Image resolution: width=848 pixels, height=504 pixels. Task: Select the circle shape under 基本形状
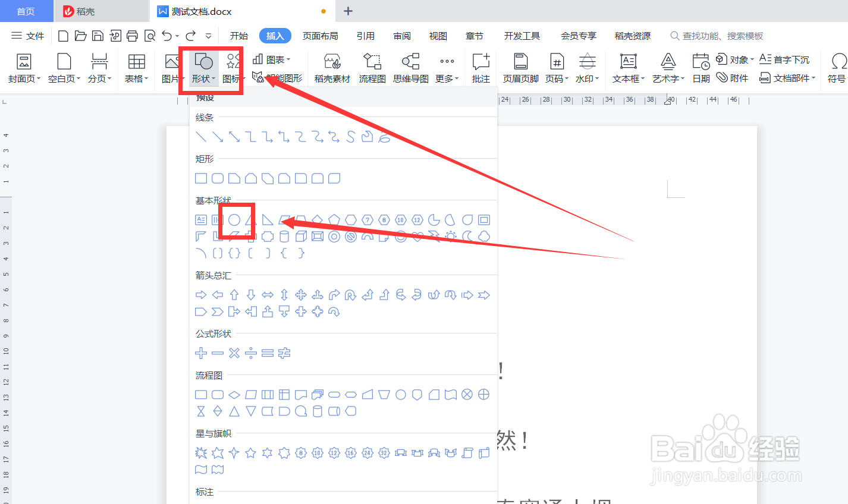click(235, 219)
